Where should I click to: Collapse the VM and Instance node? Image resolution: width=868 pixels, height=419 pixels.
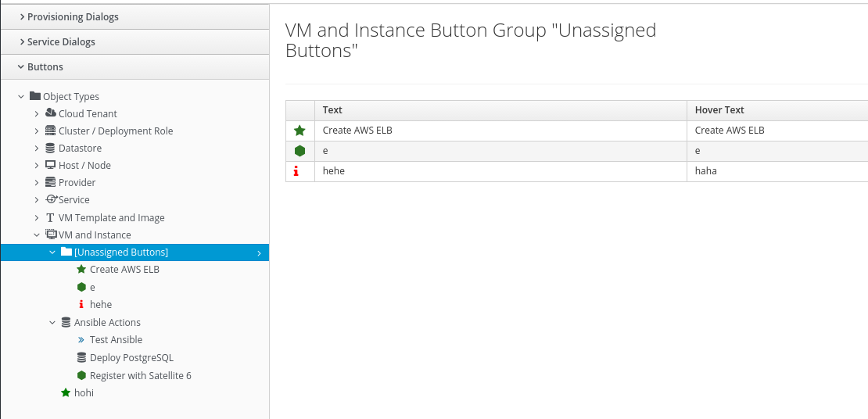pyautogui.click(x=36, y=235)
